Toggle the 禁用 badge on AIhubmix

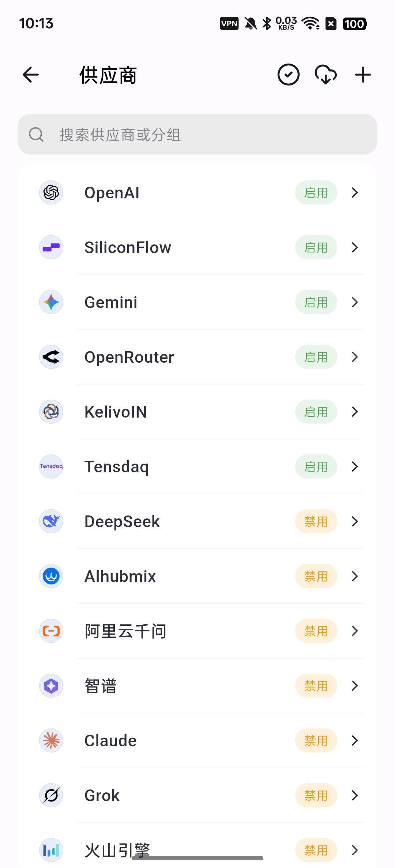pos(316,576)
